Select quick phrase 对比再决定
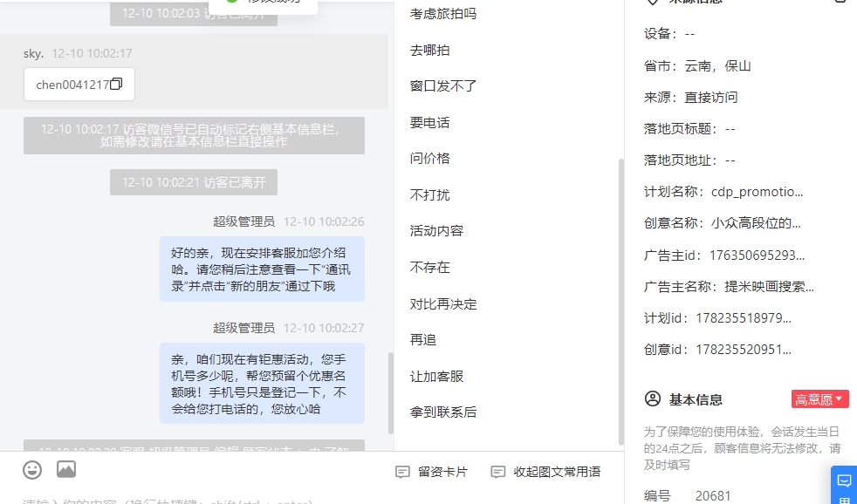Viewport: 857px width, 504px height. click(443, 303)
